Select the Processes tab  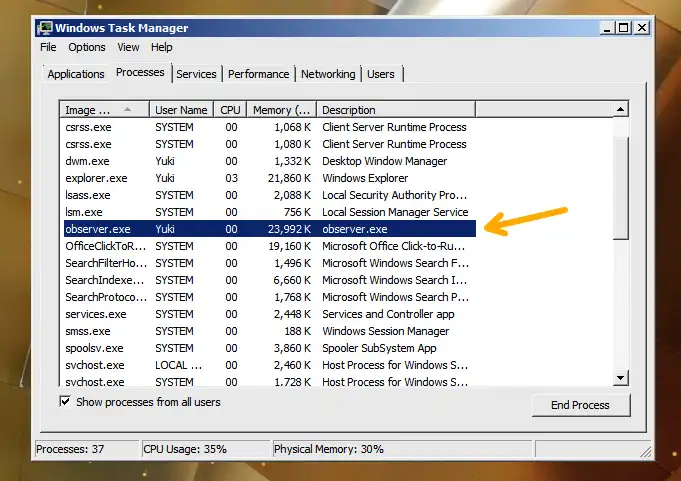pos(140,72)
